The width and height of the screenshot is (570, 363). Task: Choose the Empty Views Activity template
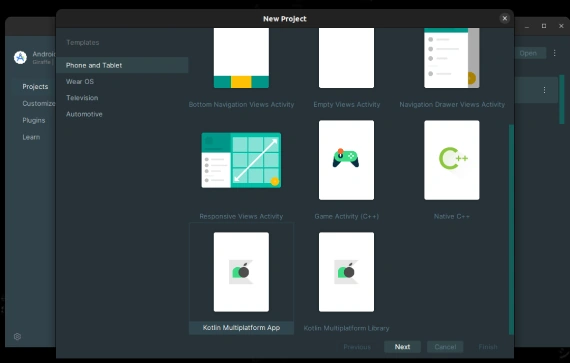point(346,58)
